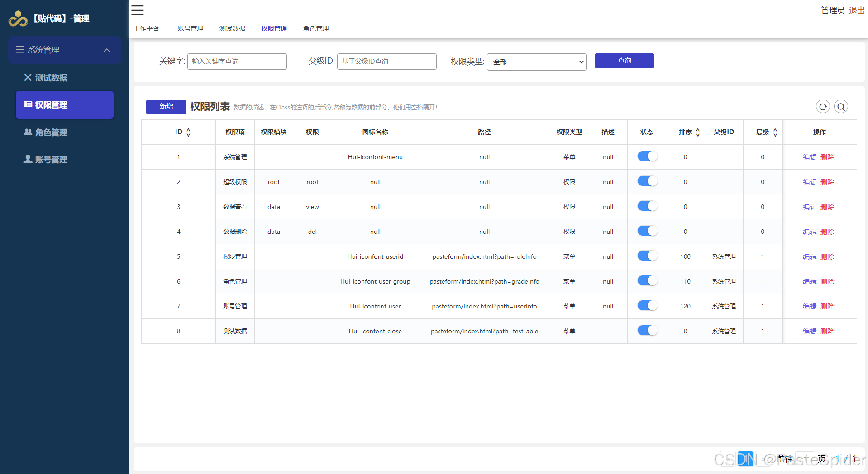
Task: Toggle status switch for row 1 系统管理
Action: pyautogui.click(x=647, y=156)
